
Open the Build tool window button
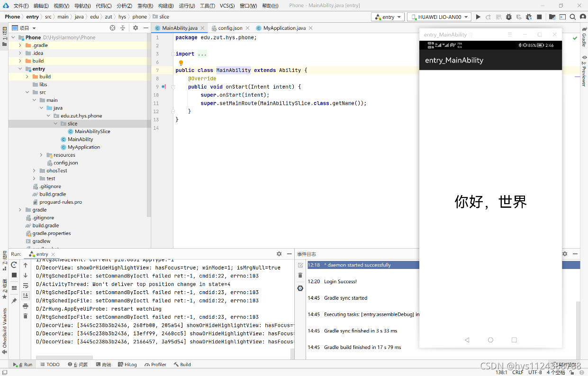(x=182, y=365)
